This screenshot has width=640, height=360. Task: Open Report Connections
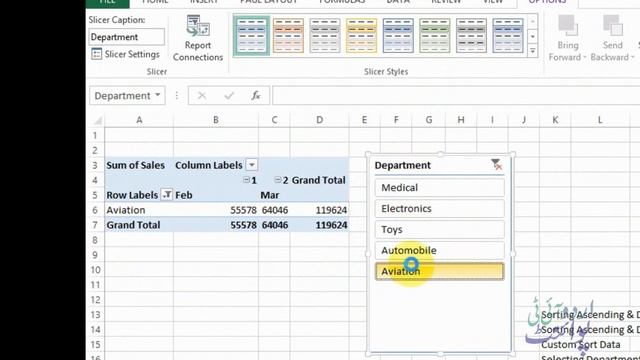click(198, 39)
